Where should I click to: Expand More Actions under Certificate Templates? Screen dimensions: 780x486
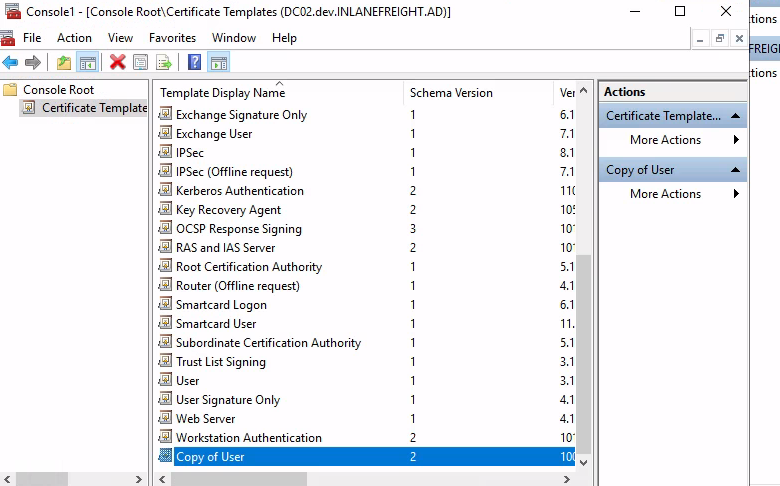click(665, 140)
